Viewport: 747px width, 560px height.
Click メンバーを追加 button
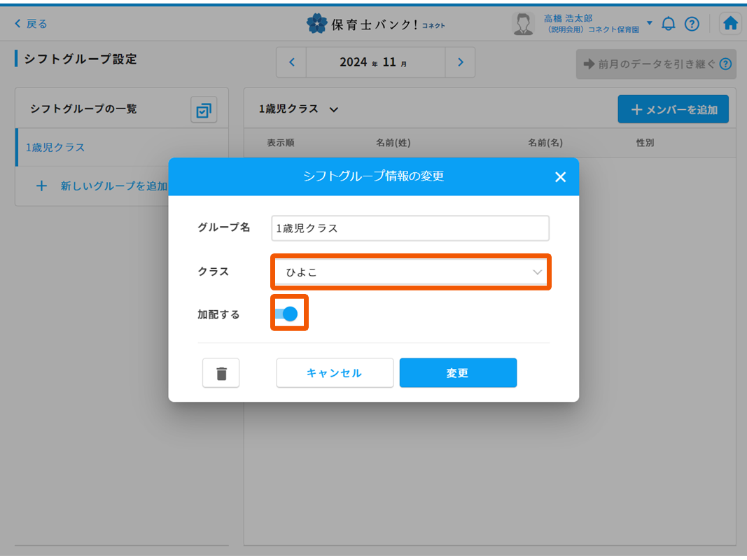[673, 109]
